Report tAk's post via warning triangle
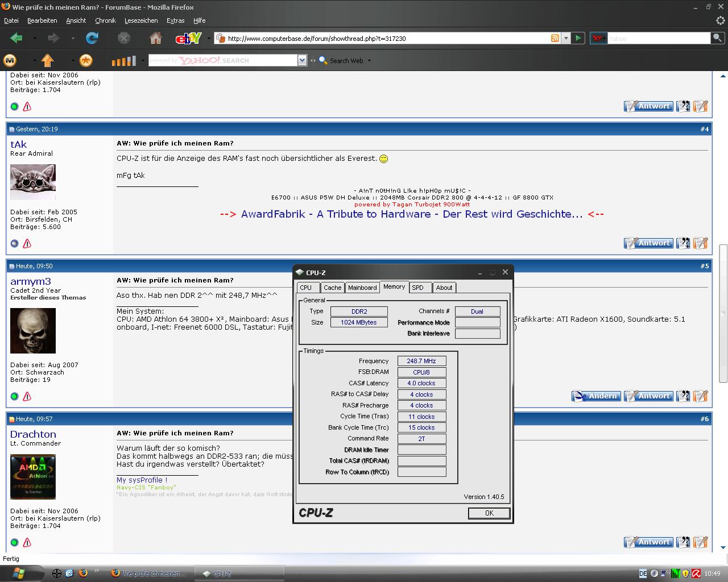Image resolution: width=728 pixels, height=582 pixels. click(x=27, y=243)
